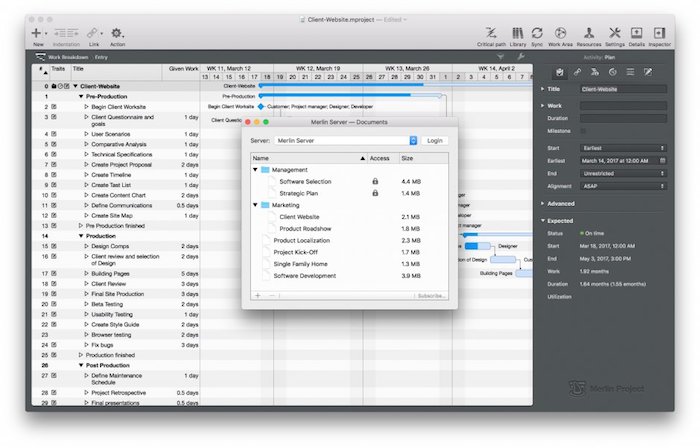
Task: Toggle the Inspector panel
Action: pos(659,33)
